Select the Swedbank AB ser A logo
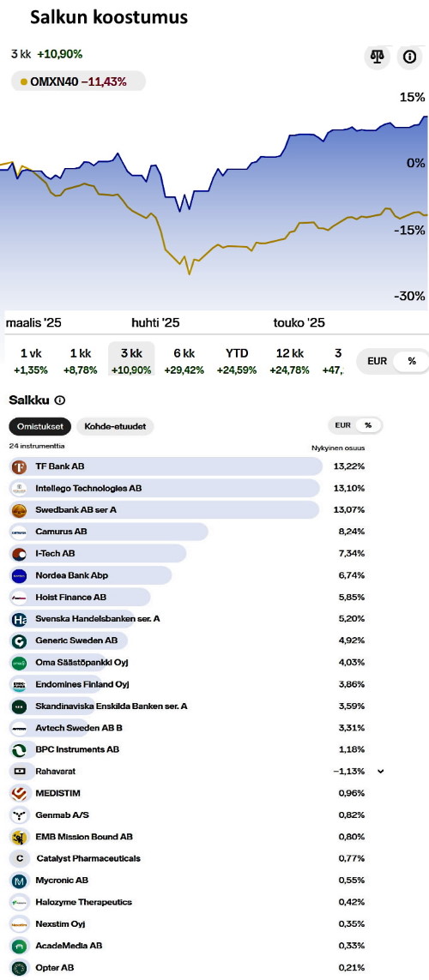The width and height of the screenshot is (429, 980). point(19,510)
